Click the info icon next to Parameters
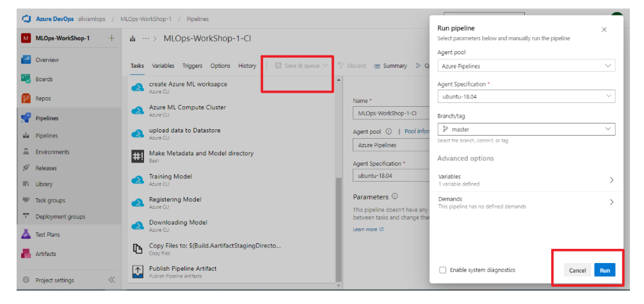The width and height of the screenshot is (644, 304). 395,196
